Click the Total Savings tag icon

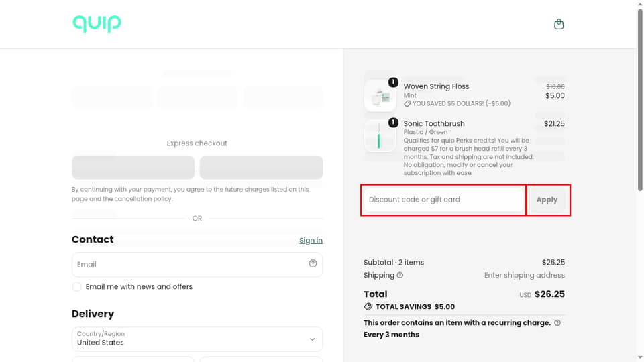pyautogui.click(x=368, y=306)
